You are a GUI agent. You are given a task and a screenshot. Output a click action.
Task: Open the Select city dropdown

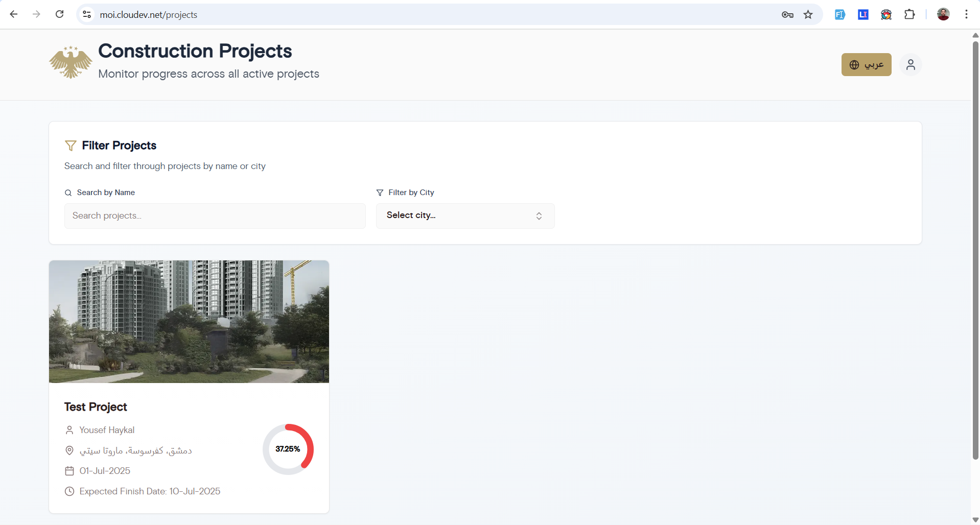(465, 216)
